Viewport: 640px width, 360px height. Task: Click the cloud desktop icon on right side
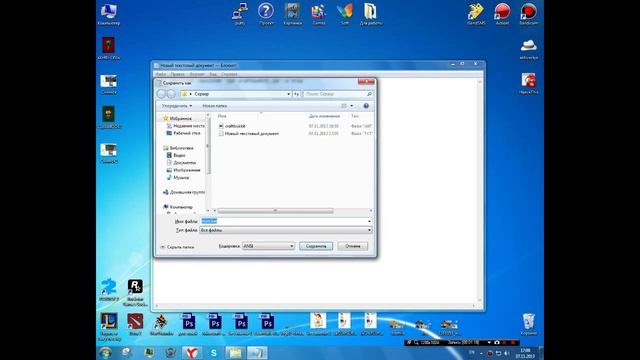point(529,48)
